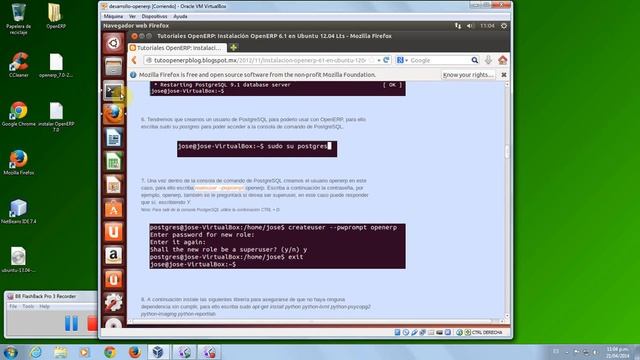
Task: Open the VirtualBox Dispositivos menu
Action: point(154,17)
